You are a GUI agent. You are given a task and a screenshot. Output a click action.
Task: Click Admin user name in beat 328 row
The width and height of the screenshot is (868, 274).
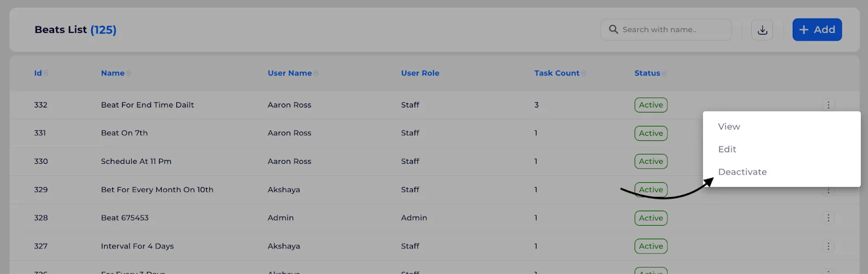coord(280,218)
